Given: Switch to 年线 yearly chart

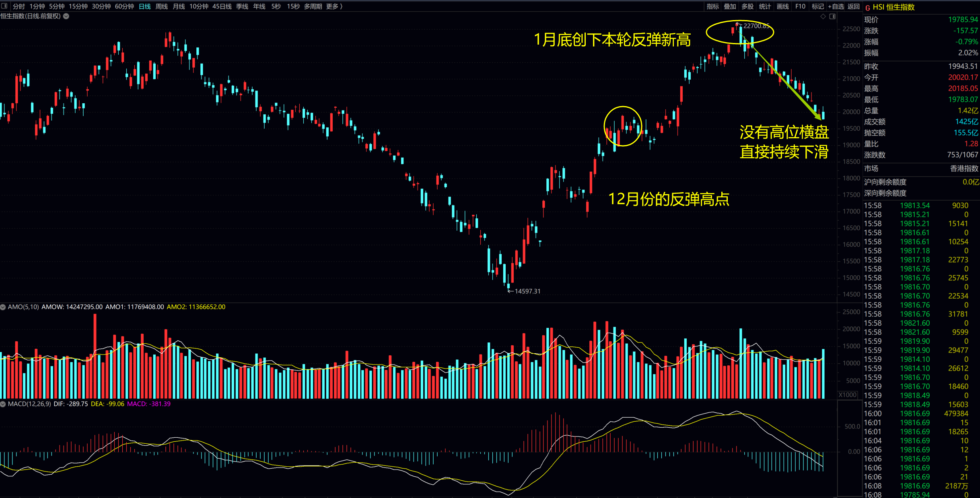Looking at the screenshot, I should 259,6.
